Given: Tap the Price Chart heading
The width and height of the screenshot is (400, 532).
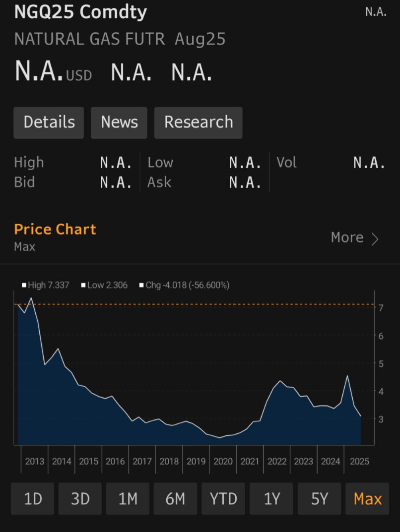Looking at the screenshot, I should click(55, 230).
